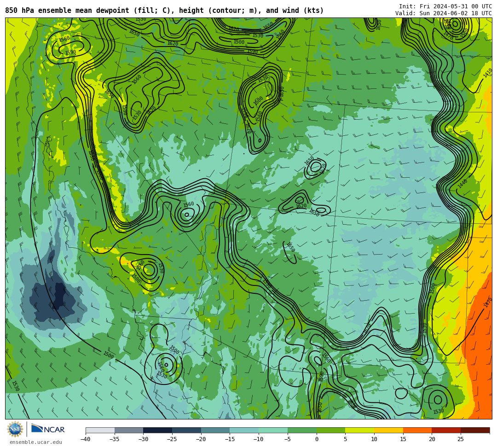Click the colorbar tick label '-5'
The width and height of the screenshot is (497, 448).
287,439
